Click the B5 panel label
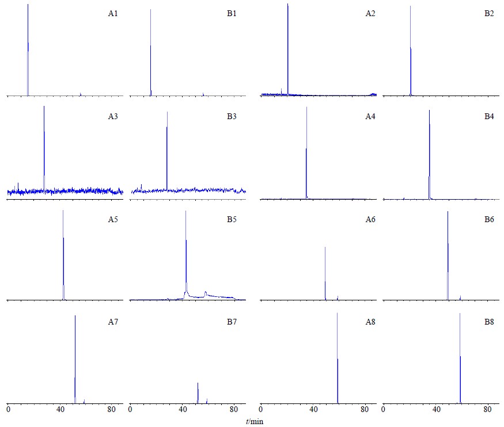The height and width of the screenshot is (427, 504). coord(232,220)
